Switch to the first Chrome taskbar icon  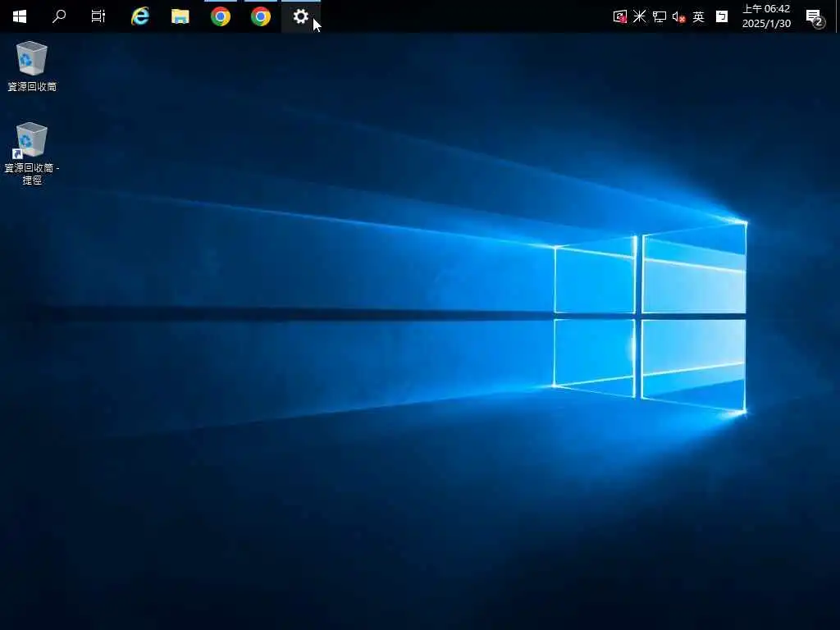pos(220,16)
